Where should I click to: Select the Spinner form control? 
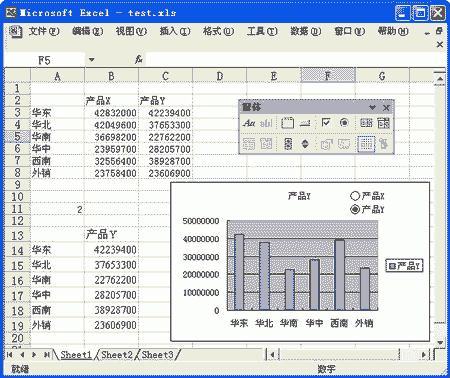tap(305, 144)
